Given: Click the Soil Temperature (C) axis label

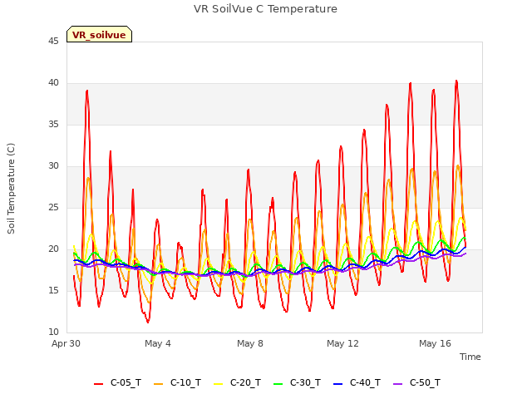Looking at the screenshot, I should [11, 189].
